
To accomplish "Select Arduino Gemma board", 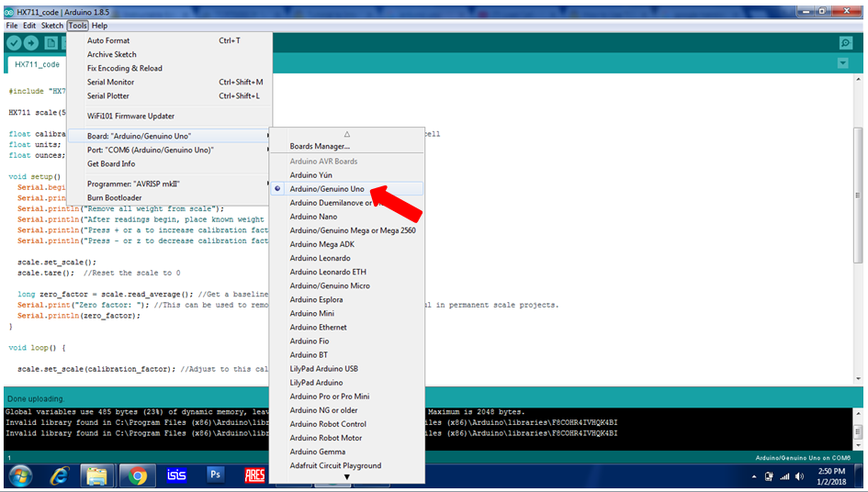I will point(347,452).
